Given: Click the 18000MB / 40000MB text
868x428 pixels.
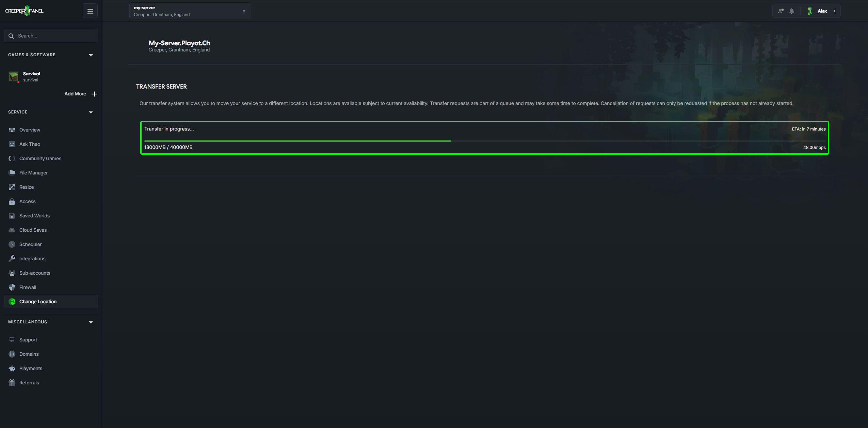Looking at the screenshot, I should [168, 147].
